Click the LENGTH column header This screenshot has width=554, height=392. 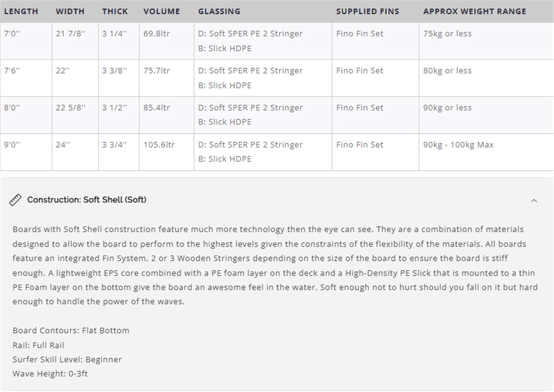21,12
